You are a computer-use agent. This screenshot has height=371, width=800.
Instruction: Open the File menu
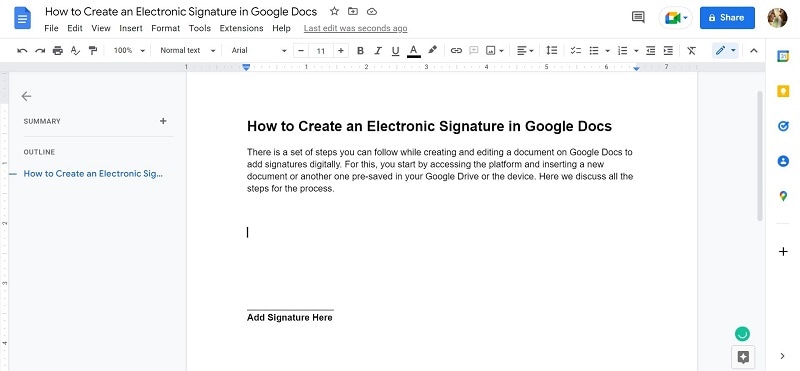tap(51, 28)
